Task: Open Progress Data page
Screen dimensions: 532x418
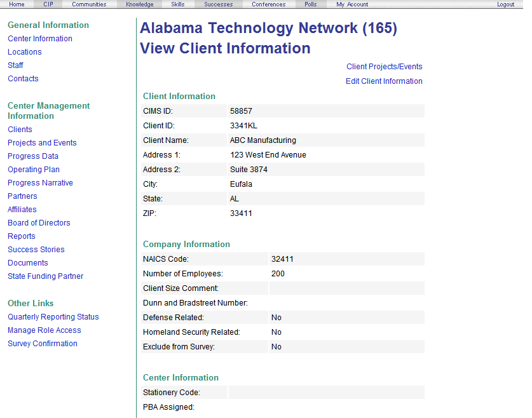Action: (x=33, y=156)
